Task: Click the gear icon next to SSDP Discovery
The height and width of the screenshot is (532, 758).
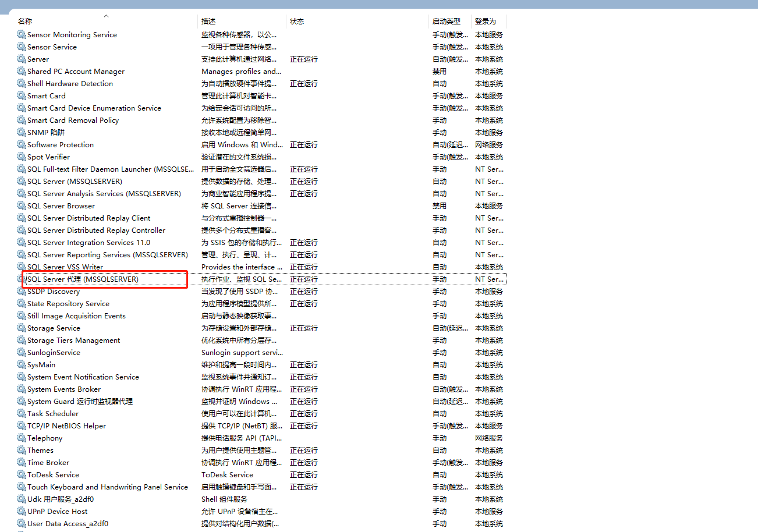Action: 22,292
